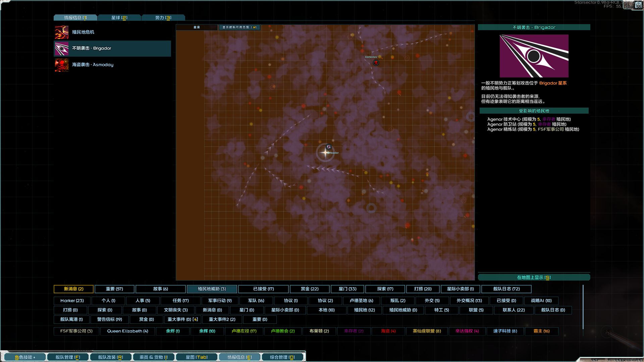644x362 pixels.
Task: Toggle 星际小卖部 (1) filter tag
Action: click(x=461, y=289)
